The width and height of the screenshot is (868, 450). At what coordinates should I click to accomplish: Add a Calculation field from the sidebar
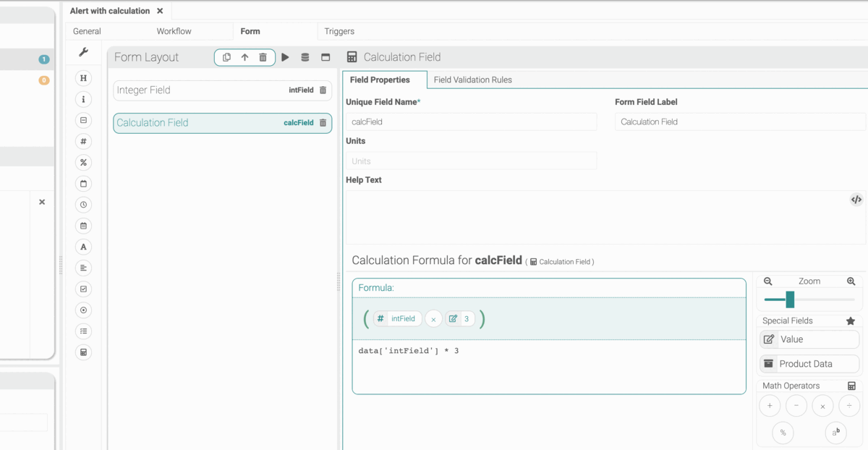point(83,352)
